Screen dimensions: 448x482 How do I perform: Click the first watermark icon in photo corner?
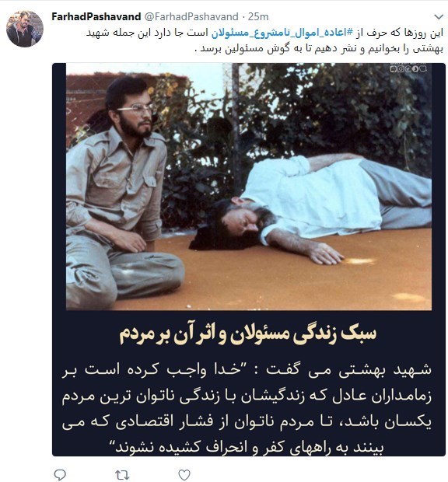click(394, 69)
